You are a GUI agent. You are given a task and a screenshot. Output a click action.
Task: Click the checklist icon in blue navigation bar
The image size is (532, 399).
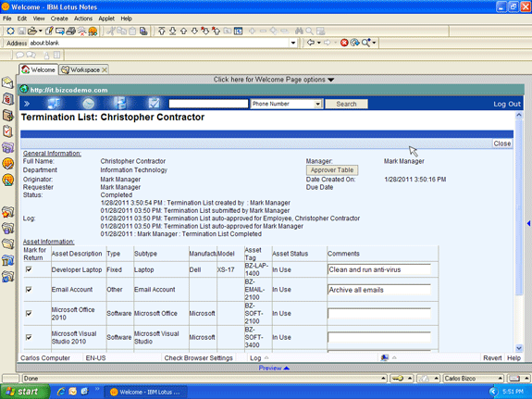tap(154, 104)
